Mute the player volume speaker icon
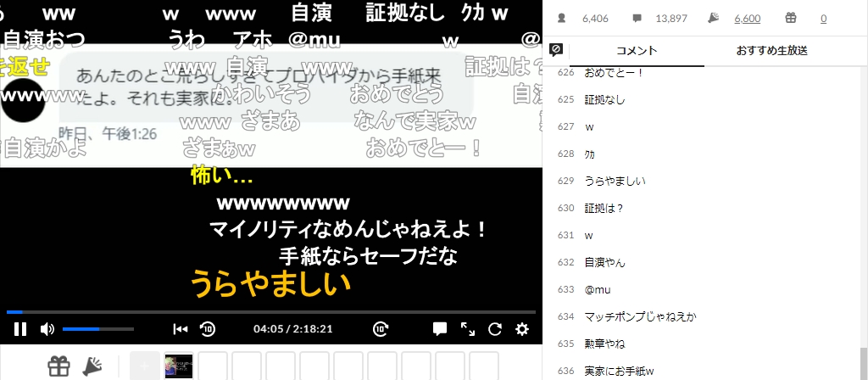The height and width of the screenshot is (380, 868). [x=47, y=329]
